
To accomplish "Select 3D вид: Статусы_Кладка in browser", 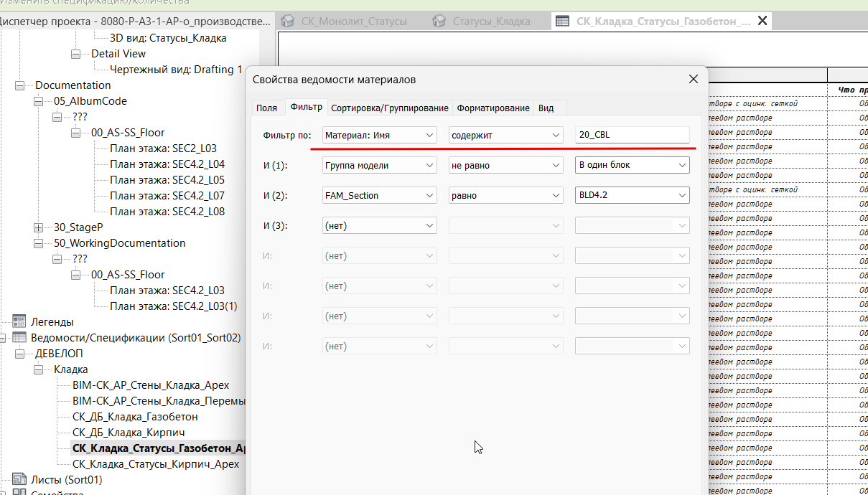I will pyautogui.click(x=168, y=38).
